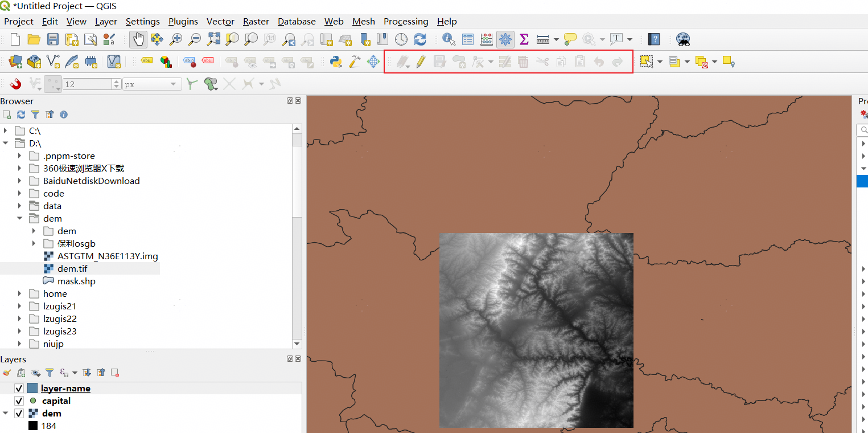This screenshot has height=433, width=868.
Task: Collapse the dem layer legend in Layers
Action: (x=5, y=414)
